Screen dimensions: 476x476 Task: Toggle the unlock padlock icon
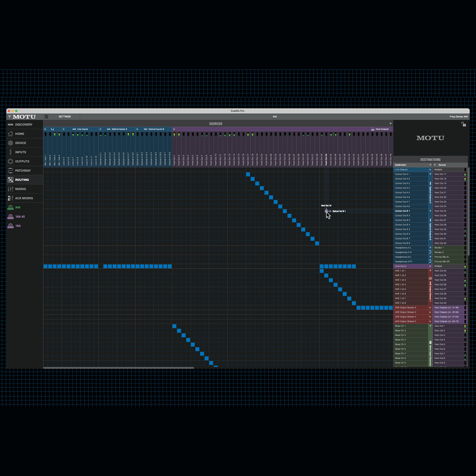click(463, 124)
